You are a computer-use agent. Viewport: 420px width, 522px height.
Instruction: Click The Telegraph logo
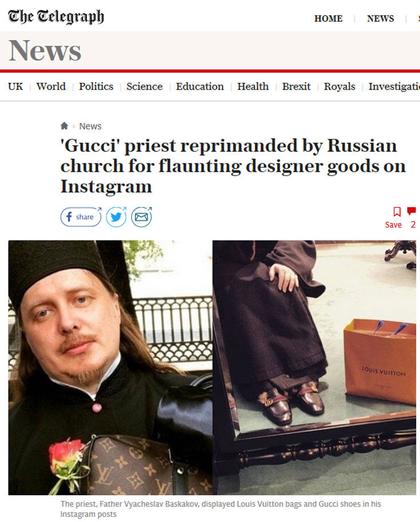pyautogui.click(x=56, y=17)
